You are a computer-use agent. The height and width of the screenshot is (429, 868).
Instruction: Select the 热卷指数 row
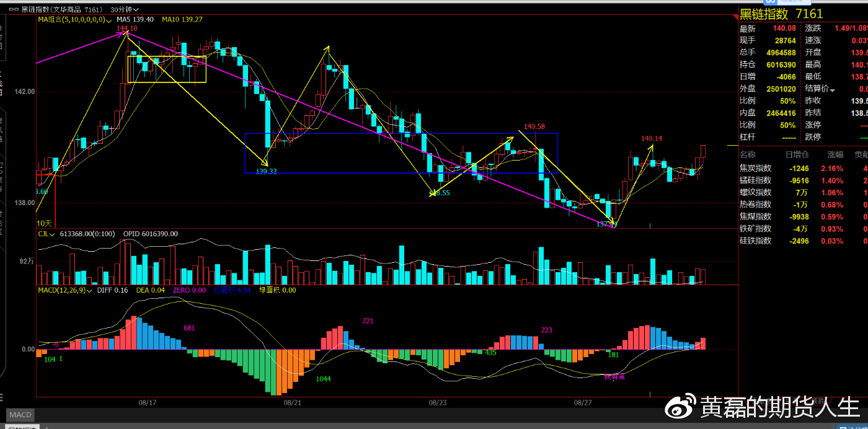(804, 204)
